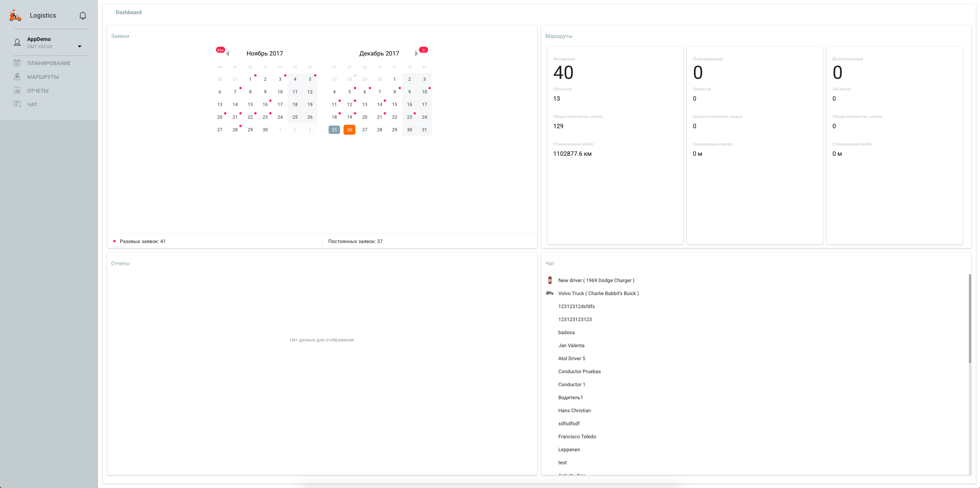Click the chat list vertical scrollbar
Viewport: 980px width, 488px height.
click(x=970, y=318)
